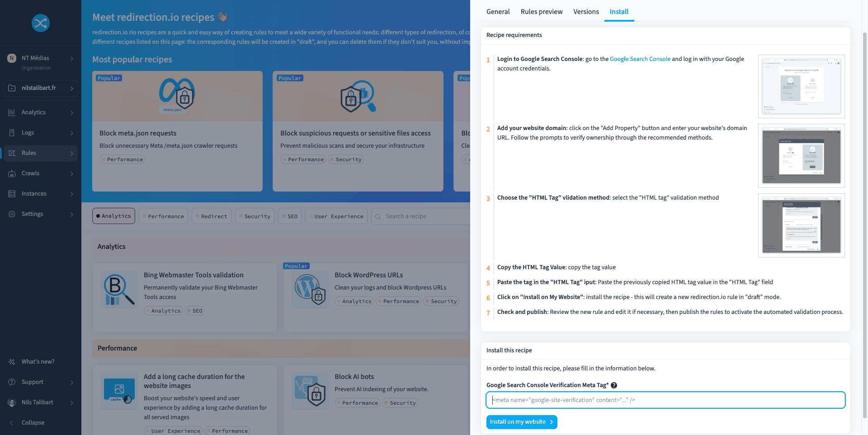
Task: Expand the Analytics menu chevron
Action: tap(72, 113)
